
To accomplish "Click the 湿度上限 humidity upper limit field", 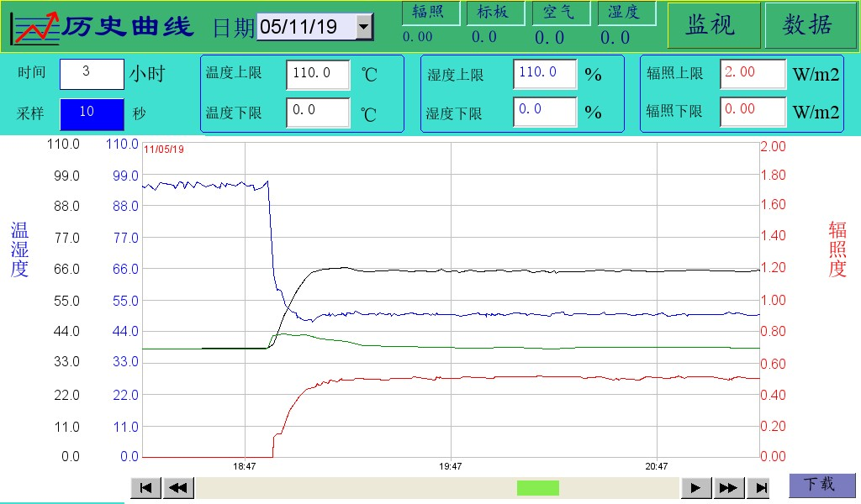I will [x=544, y=74].
